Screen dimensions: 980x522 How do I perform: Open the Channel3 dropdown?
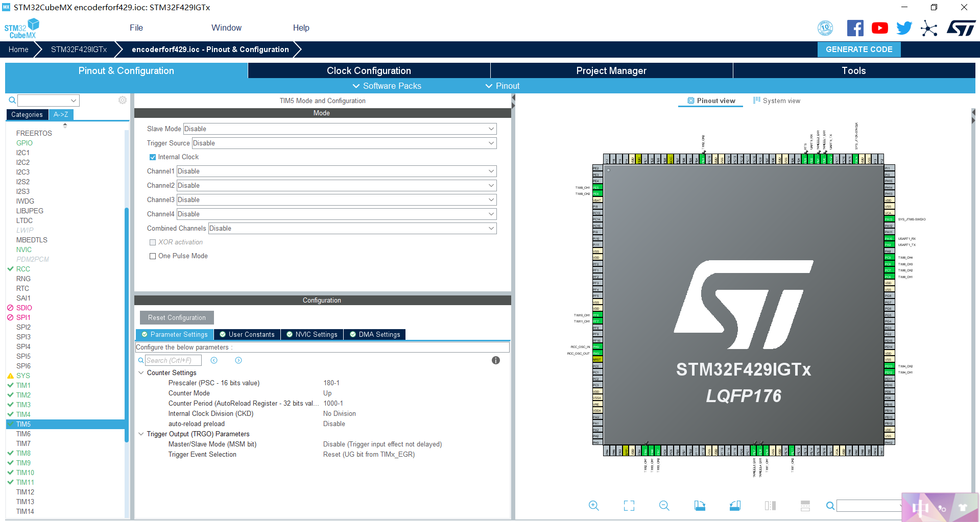[x=337, y=200]
